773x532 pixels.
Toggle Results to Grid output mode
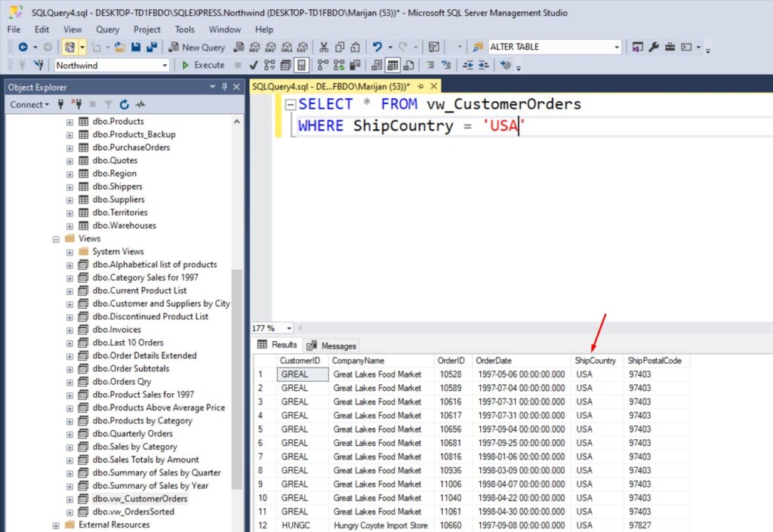click(x=393, y=65)
